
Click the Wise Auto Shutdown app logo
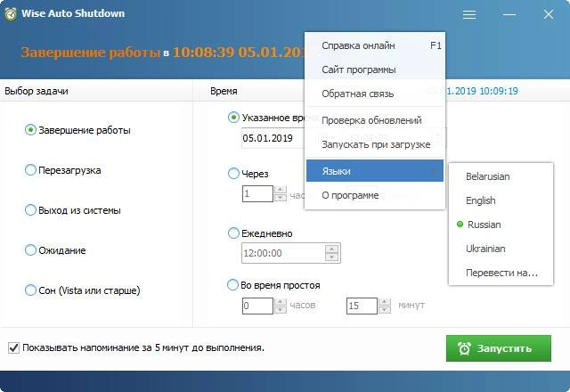(x=11, y=14)
